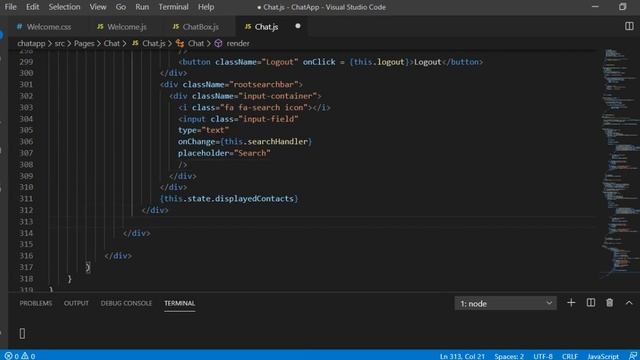Viewport: 640px width, 360px height.
Task: Select language mode JavaScript
Action: (x=603, y=356)
